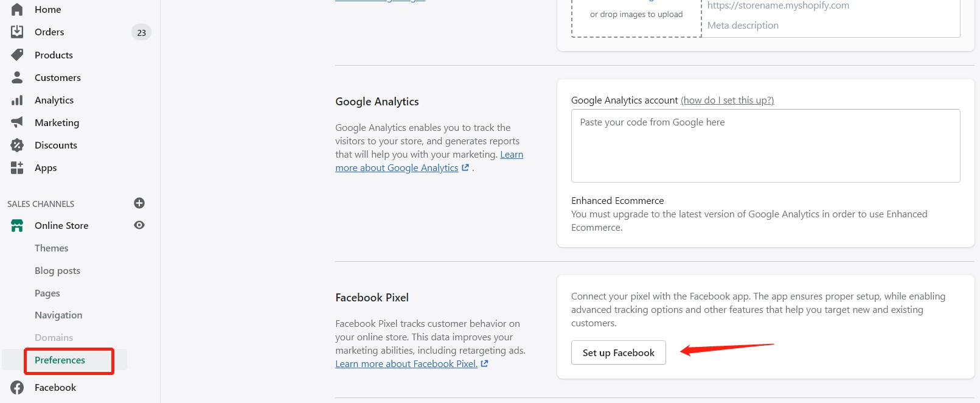Click the Marketing megaphone icon

17,122
